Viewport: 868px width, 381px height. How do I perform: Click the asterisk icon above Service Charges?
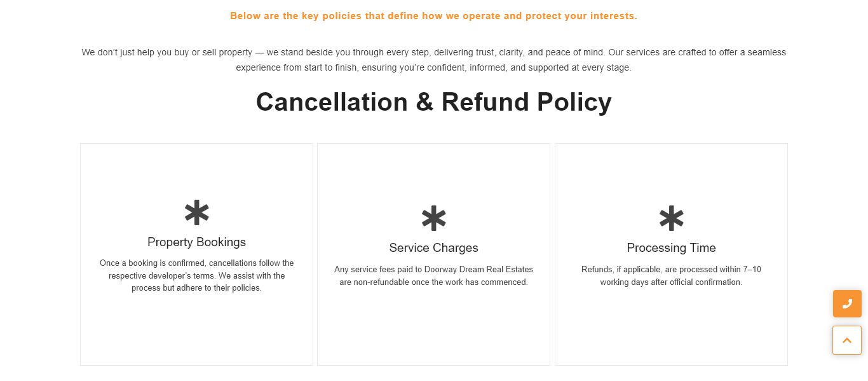pos(434,219)
